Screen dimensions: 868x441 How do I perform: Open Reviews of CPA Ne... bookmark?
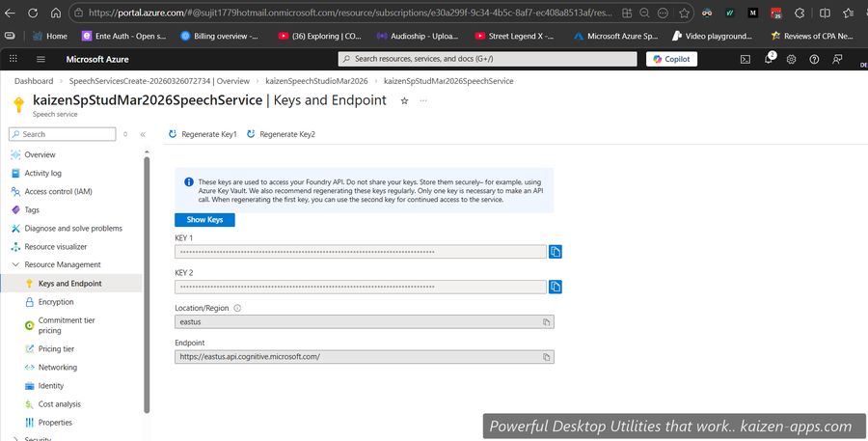click(x=811, y=36)
